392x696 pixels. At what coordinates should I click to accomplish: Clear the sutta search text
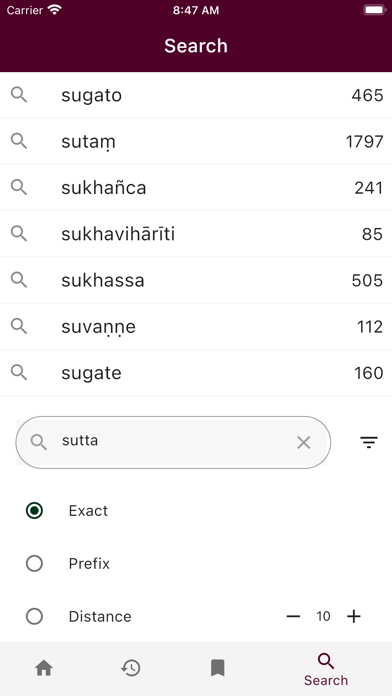304,442
